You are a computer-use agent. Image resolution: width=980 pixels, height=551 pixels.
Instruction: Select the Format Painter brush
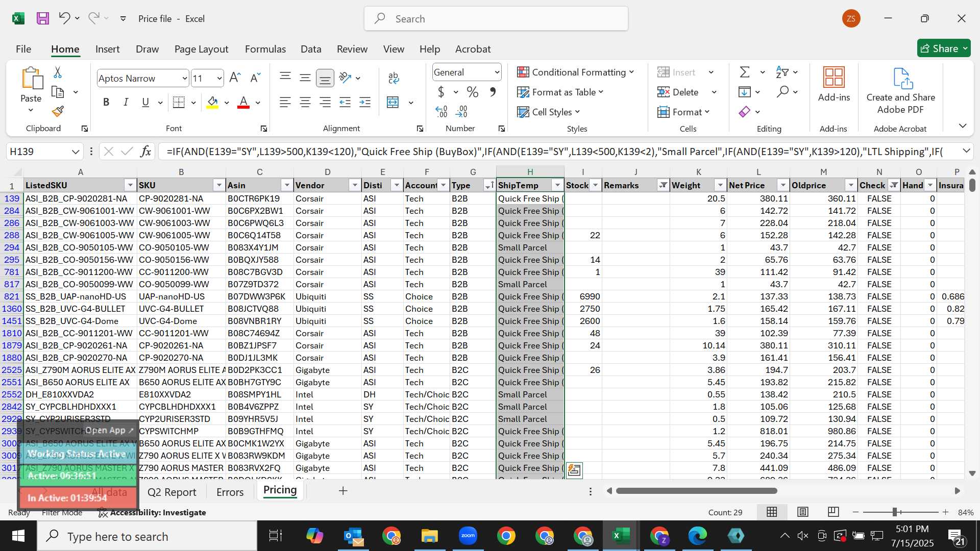point(58,111)
